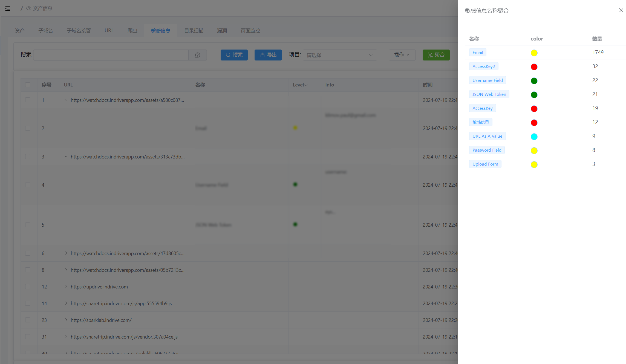Click the search help question mark icon
This screenshot has height=364, width=626.
coord(197,55)
